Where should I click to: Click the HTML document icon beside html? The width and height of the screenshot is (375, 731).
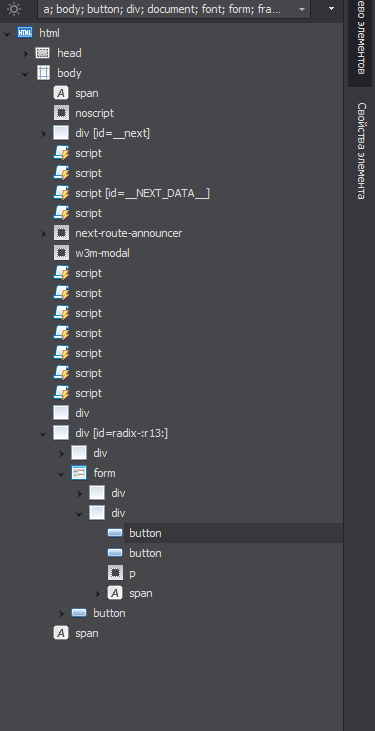pos(25,33)
